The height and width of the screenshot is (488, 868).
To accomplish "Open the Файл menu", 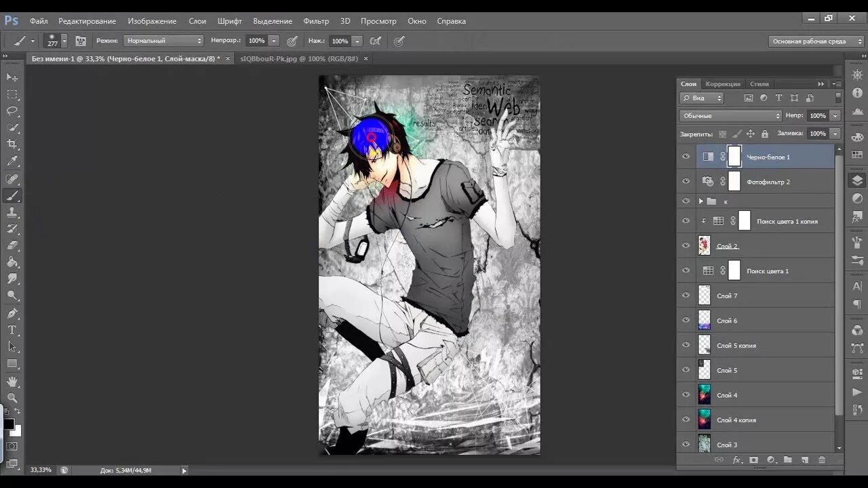I will tap(39, 21).
